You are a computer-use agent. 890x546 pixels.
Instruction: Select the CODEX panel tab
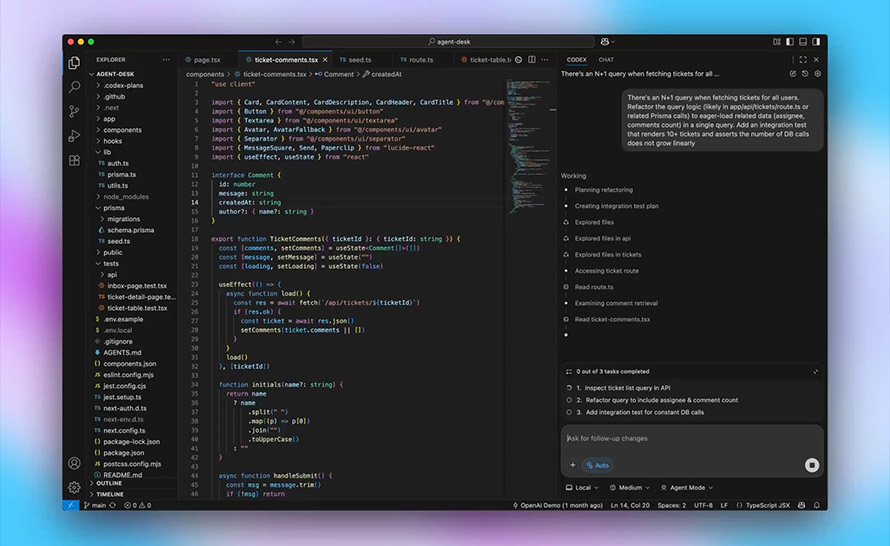(x=576, y=60)
